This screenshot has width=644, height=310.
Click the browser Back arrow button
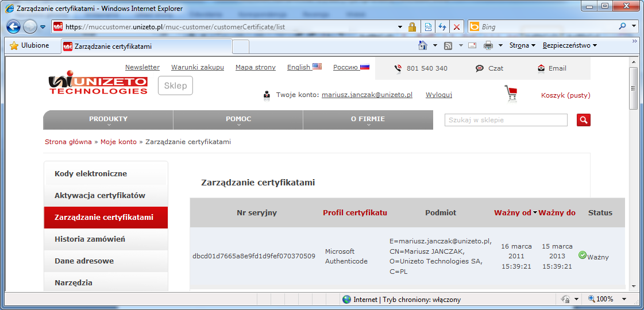click(14, 27)
